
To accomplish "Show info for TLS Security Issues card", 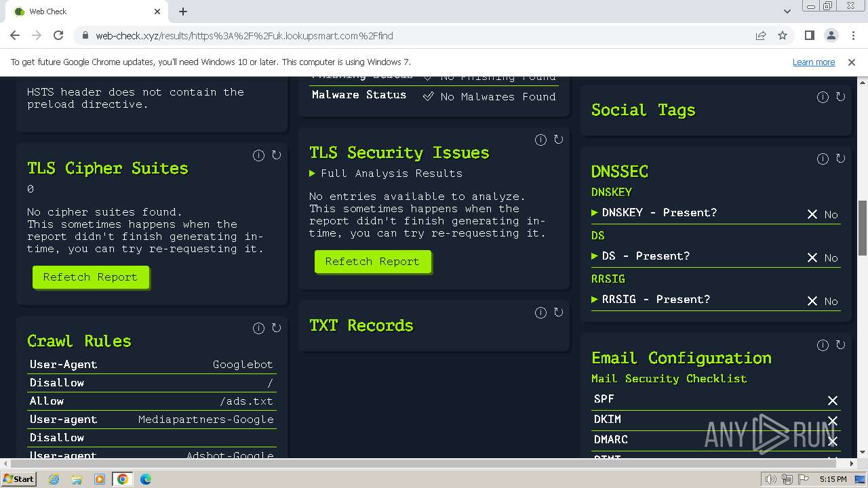I will (x=540, y=140).
